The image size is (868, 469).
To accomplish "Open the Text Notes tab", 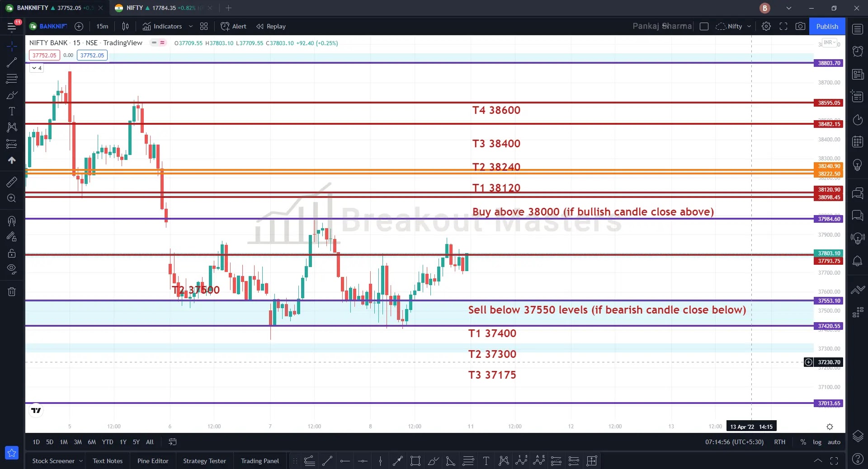I will [x=108, y=461].
